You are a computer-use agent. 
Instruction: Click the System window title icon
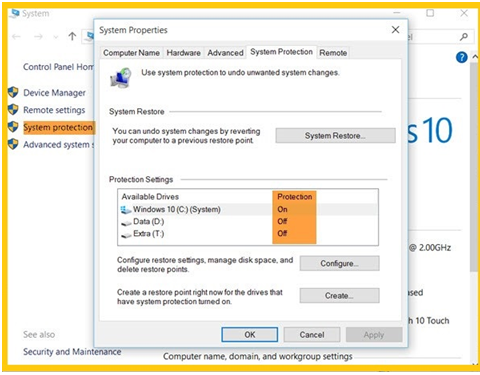pos(15,14)
